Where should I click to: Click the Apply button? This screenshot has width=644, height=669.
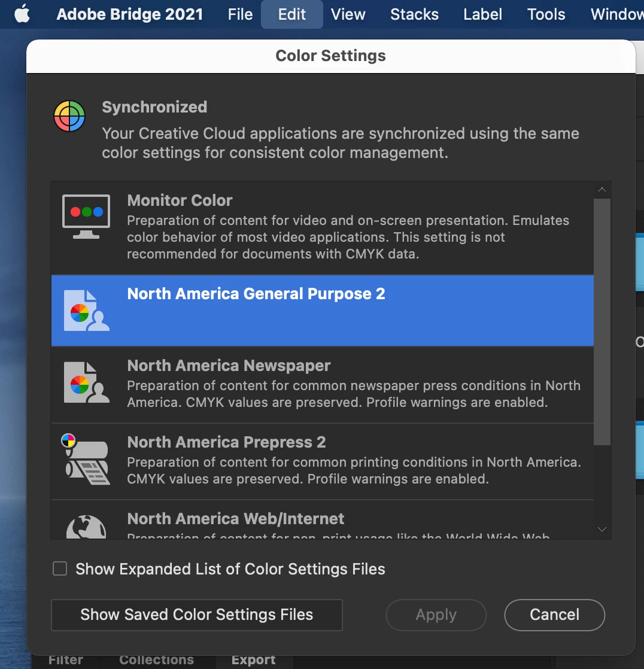click(436, 615)
